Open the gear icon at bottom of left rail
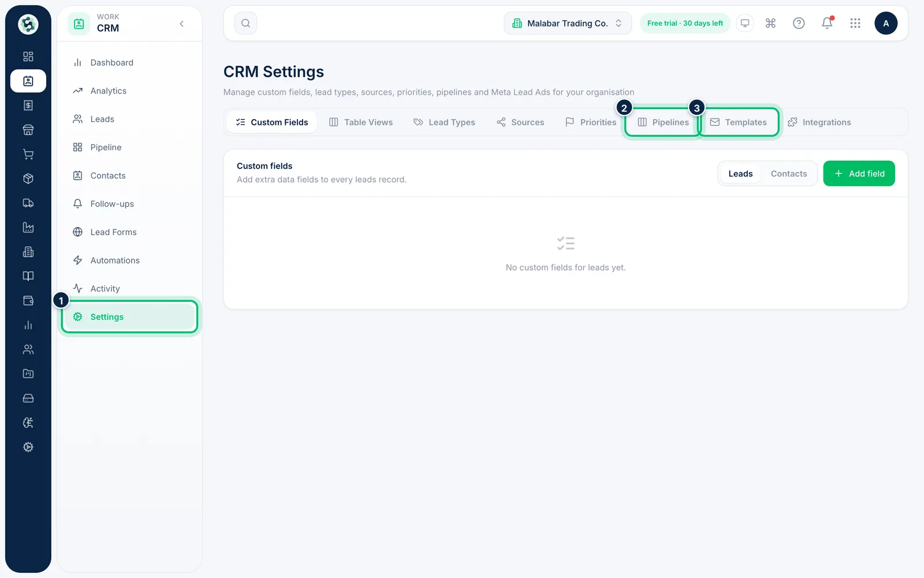924x578 pixels. pyautogui.click(x=28, y=447)
